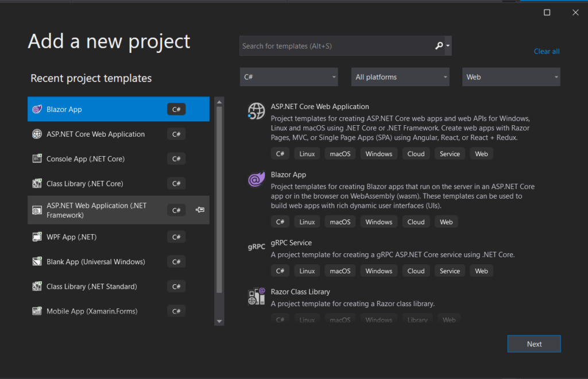Select Blank App (Universal Windows) recent template
The width and height of the screenshot is (588, 379).
pos(95,262)
